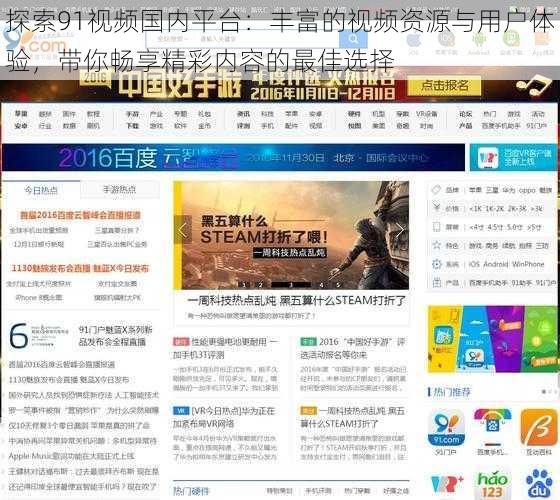Viewport: 560px width, 500px height.
Task: Click the Android robot icon in the header
Action: point(478,40)
